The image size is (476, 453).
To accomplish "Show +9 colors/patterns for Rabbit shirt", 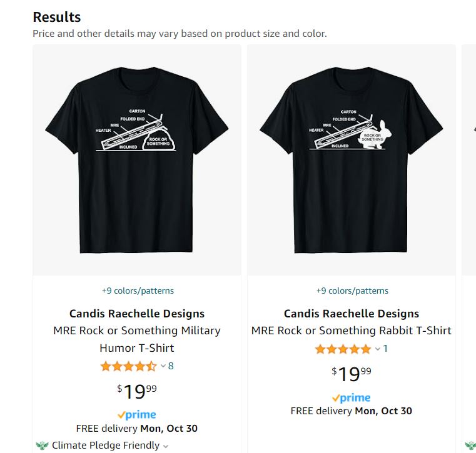I will click(352, 291).
